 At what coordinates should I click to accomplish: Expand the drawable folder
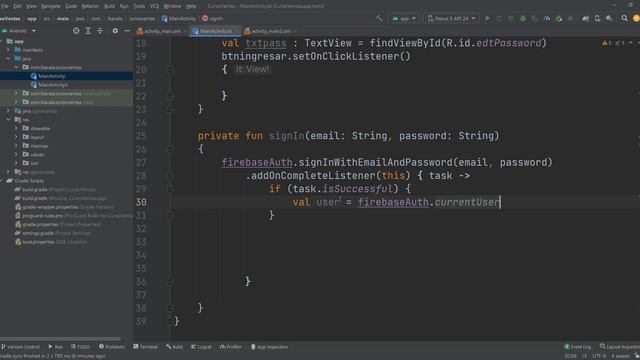click(x=16, y=128)
